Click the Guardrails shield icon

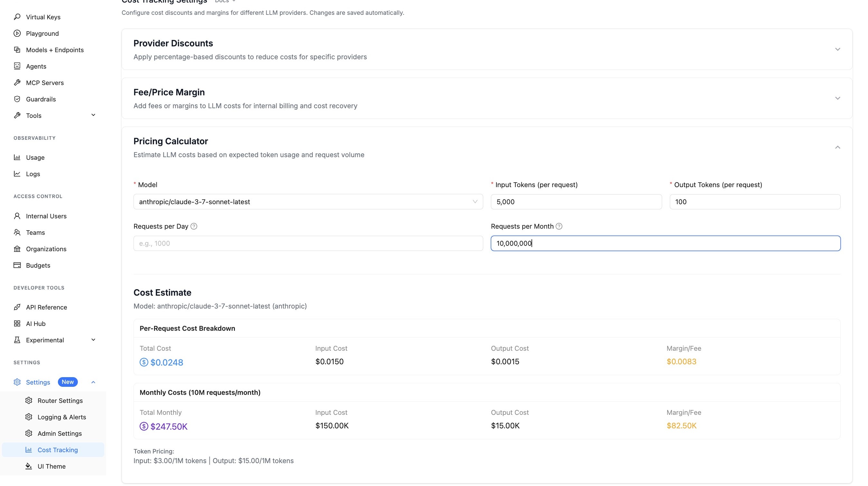coord(17,99)
